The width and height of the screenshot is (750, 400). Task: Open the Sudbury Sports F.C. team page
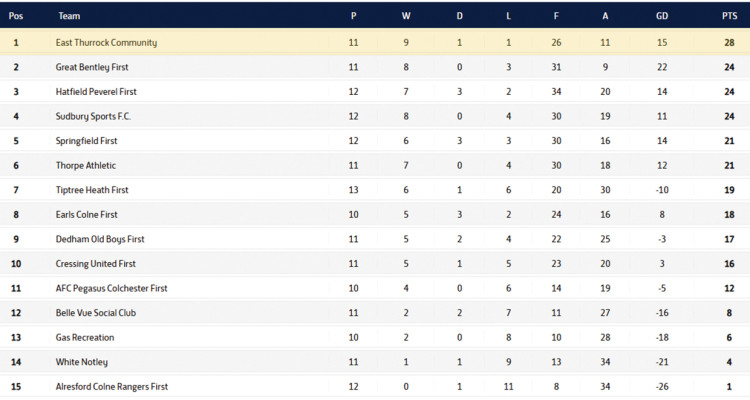(x=93, y=116)
